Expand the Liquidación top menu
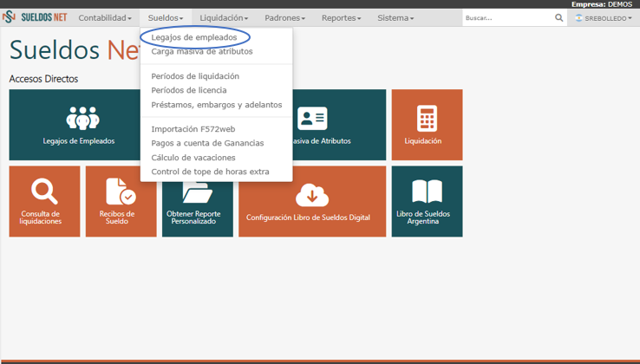Image resolution: width=640 pixels, height=364 pixels. click(224, 18)
